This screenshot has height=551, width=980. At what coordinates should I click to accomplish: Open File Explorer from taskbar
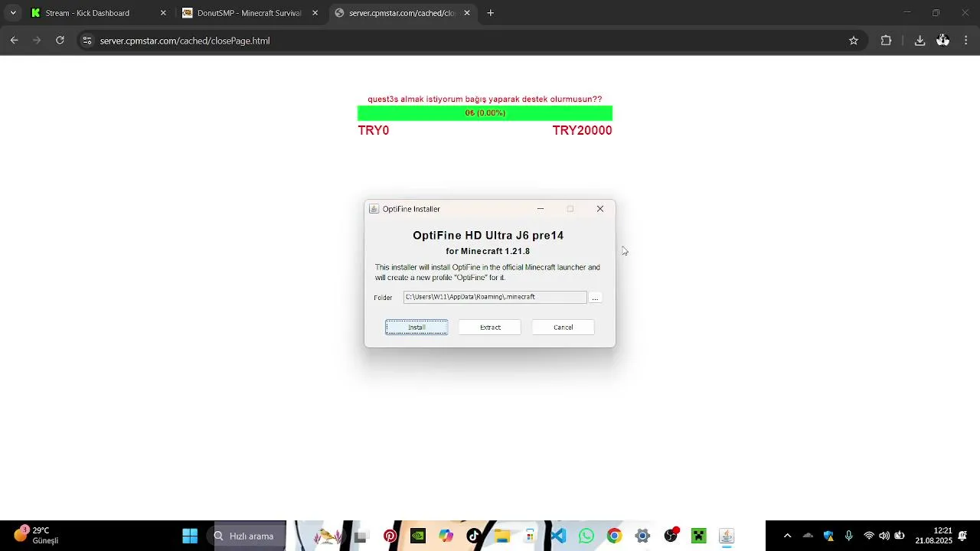pyautogui.click(x=502, y=536)
